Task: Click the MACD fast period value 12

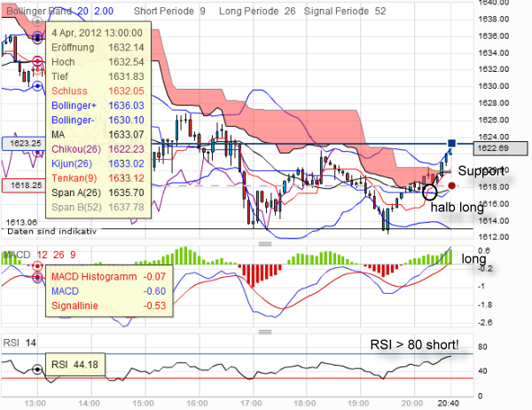Action: click(42, 255)
